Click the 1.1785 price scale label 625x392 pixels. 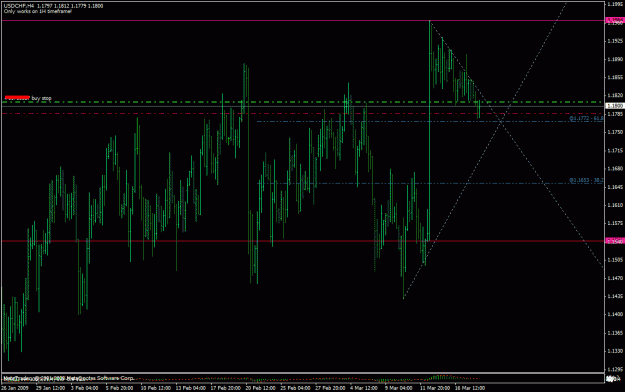(615, 114)
